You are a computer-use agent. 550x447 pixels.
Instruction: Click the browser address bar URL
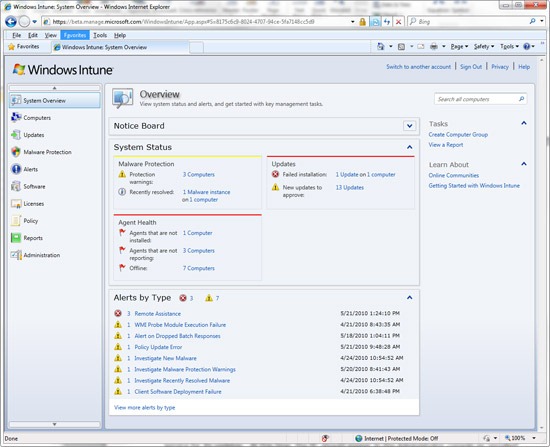(x=183, y=22)
